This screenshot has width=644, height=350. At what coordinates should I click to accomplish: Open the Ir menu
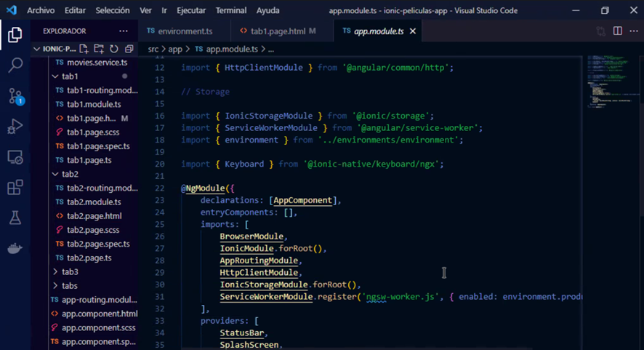click(164, 10)
